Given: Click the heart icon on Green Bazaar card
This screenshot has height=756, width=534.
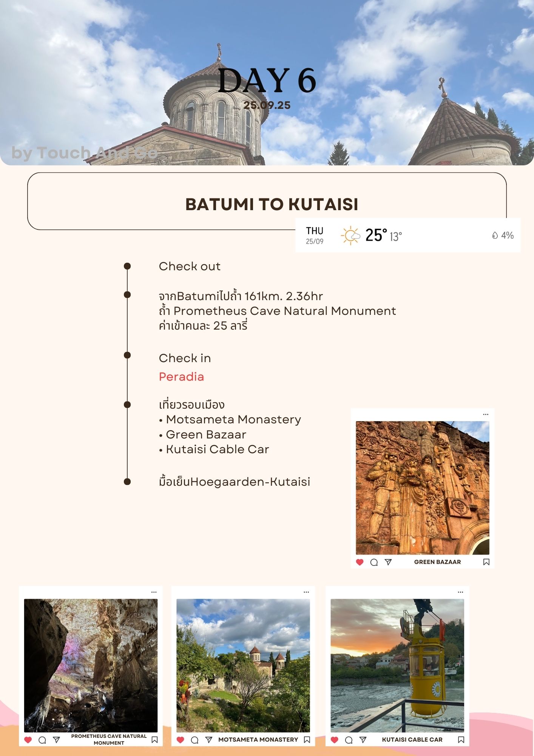Looking at the screenshot, I should click(x=360, y=562).
